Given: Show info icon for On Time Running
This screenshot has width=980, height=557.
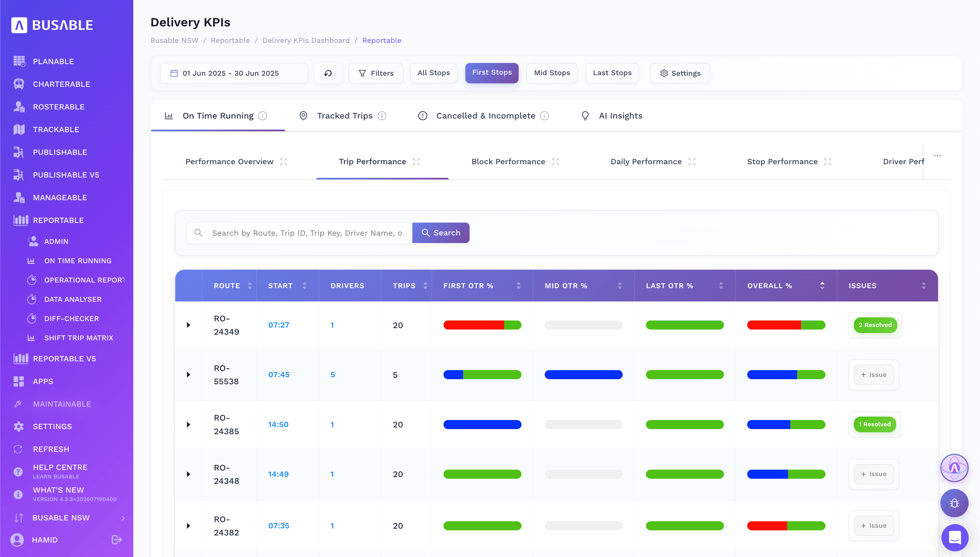Looking at the screenshot, I should coord(262,115).
